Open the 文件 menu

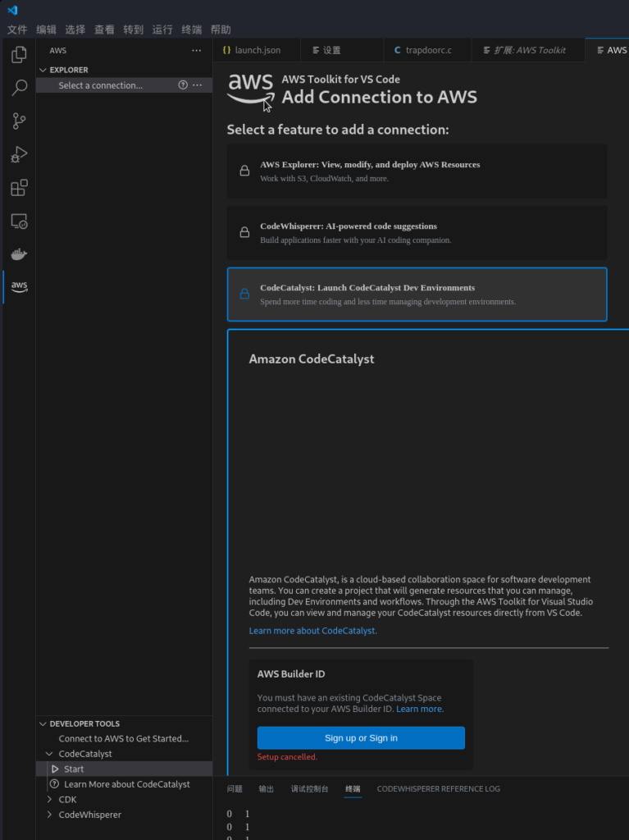coord(17,30)
